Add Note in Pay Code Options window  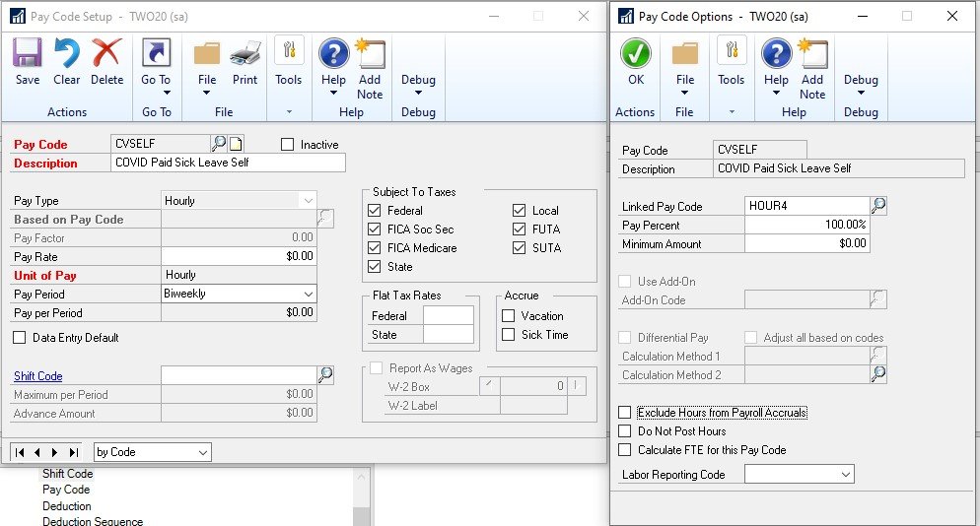[x=811, y=69]
